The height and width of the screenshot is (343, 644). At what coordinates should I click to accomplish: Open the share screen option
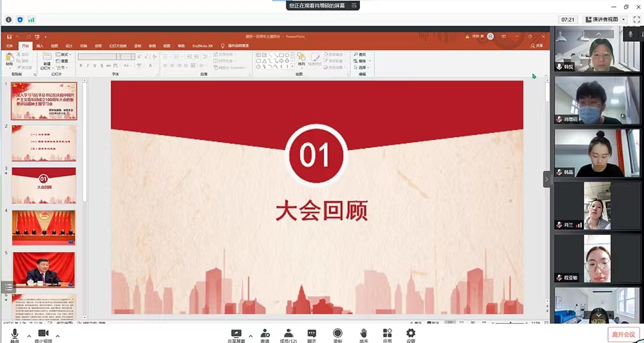click(x=236, y=333)
